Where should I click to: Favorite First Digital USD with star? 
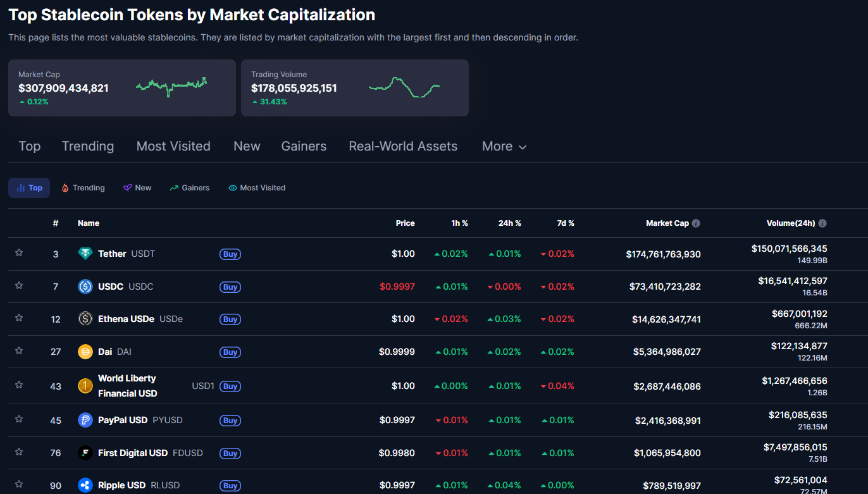(19, 452)
